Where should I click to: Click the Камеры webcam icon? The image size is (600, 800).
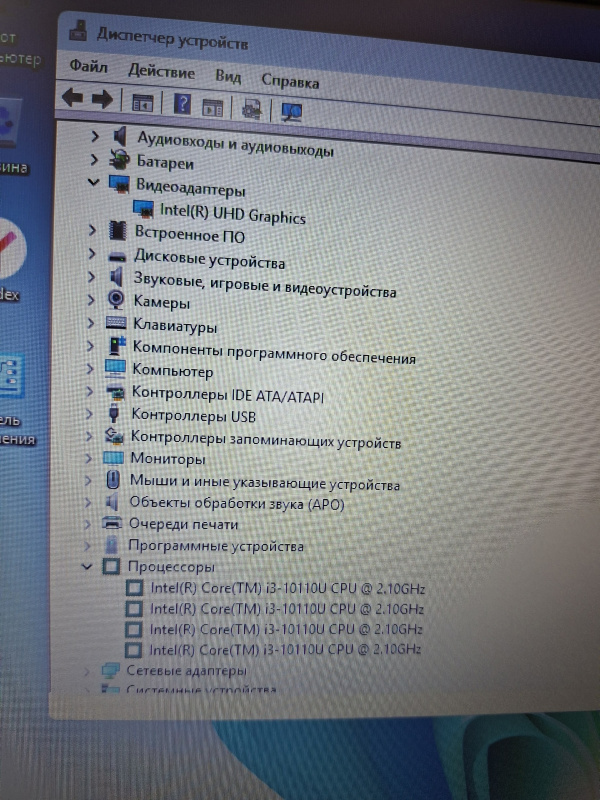(116, 299)
